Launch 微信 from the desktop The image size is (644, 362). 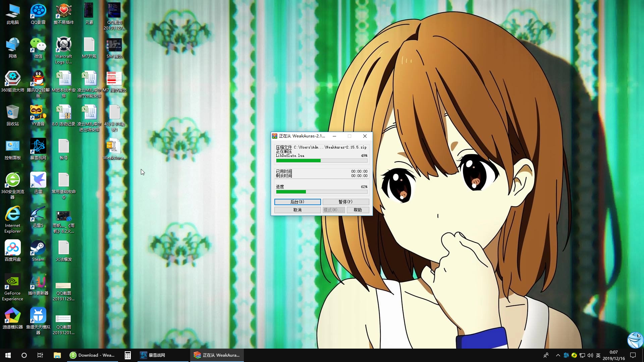(38, 48)
